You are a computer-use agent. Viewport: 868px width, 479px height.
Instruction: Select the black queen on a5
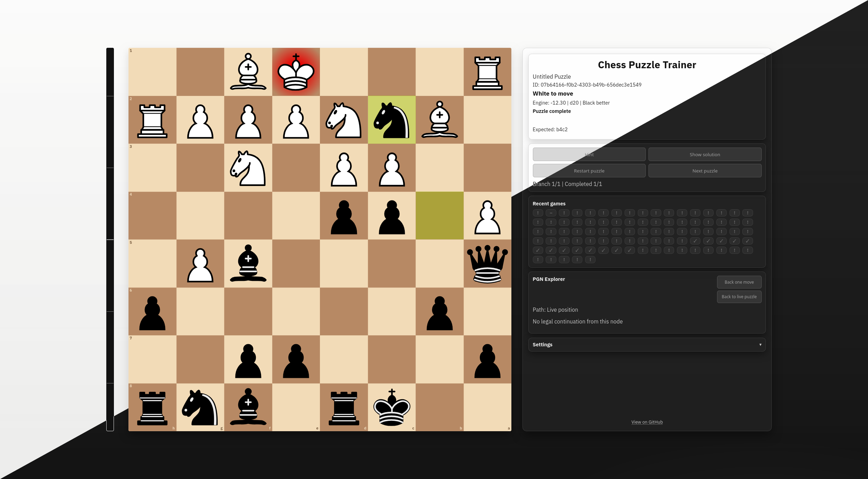487,264
